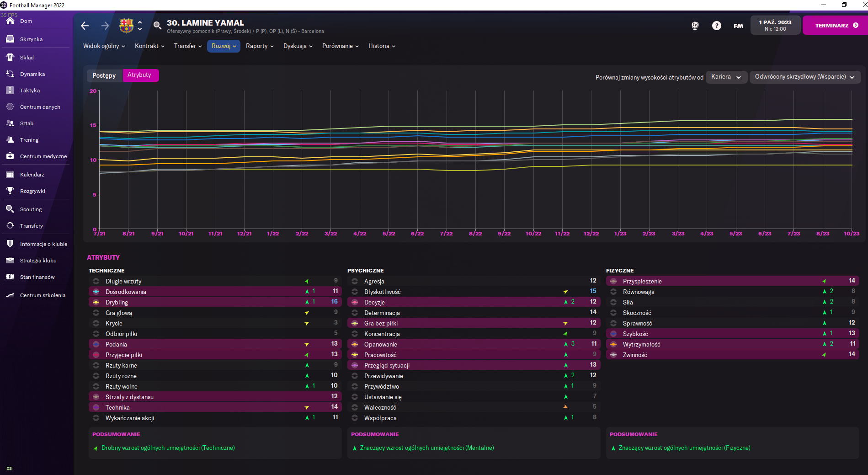The image size is (868, 475).
Task: Click the football globe icon in header
Action: coord(695,26)
